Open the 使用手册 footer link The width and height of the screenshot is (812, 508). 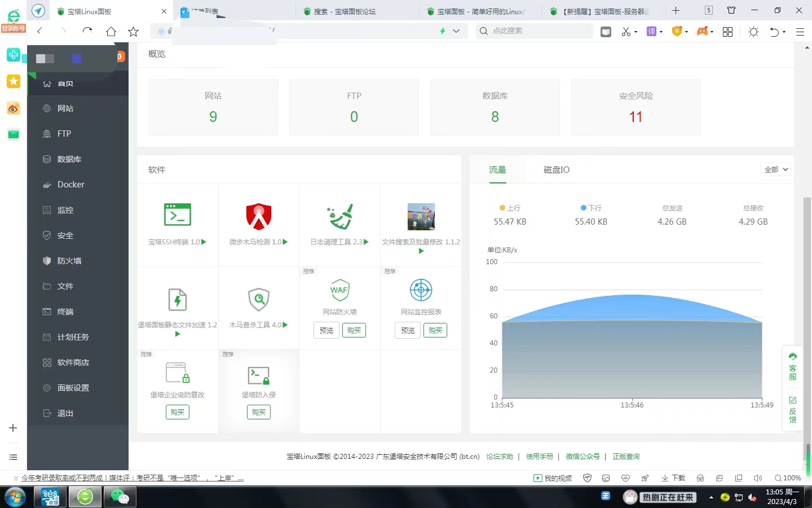pos(540,456)
